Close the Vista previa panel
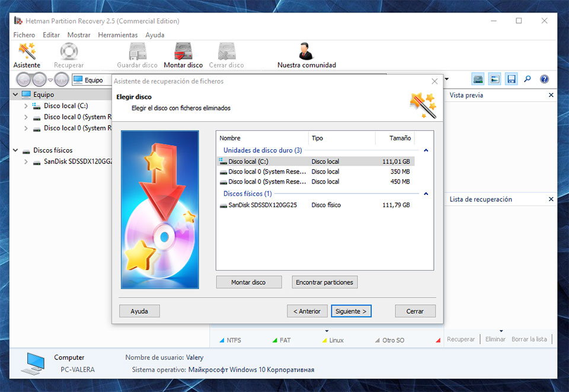 click(551, 95)
